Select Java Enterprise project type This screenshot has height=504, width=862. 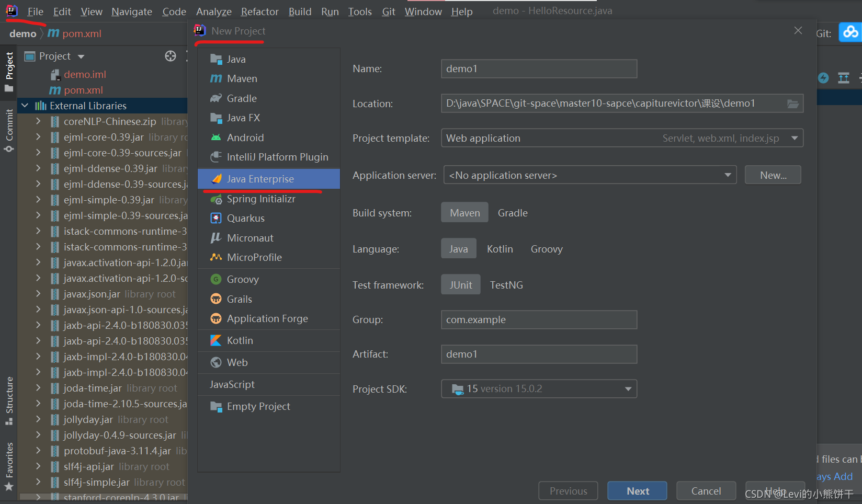269,179
